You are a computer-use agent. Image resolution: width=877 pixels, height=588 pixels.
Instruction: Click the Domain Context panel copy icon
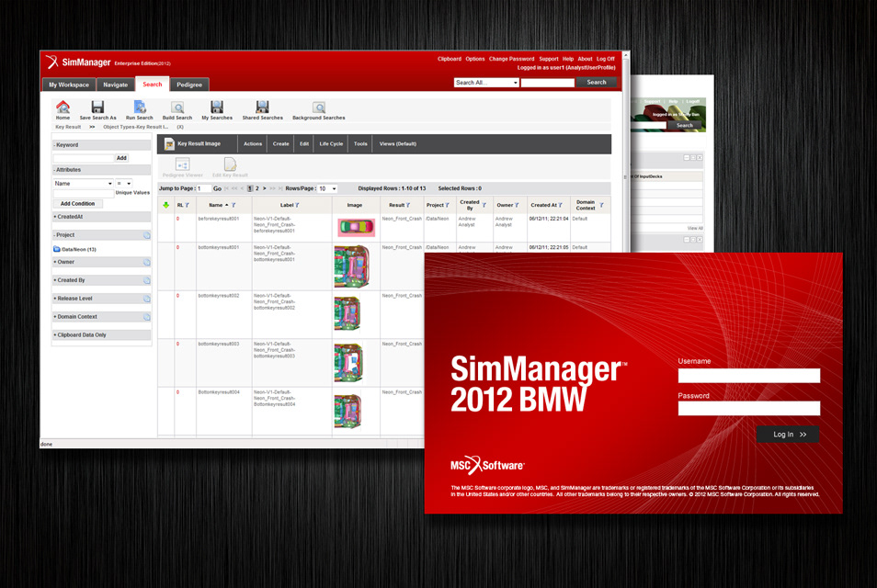tap(146, 317)
